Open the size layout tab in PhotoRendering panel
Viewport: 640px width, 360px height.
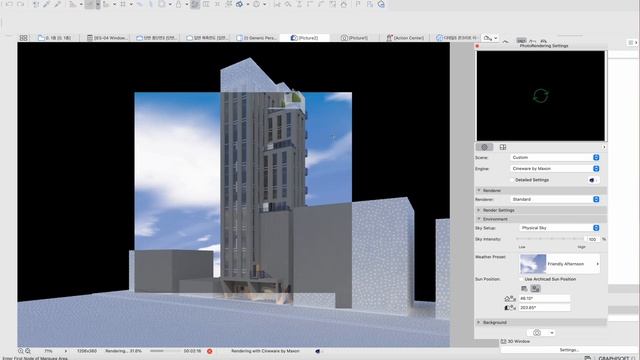pyautogui.click(x=503, y=147)
